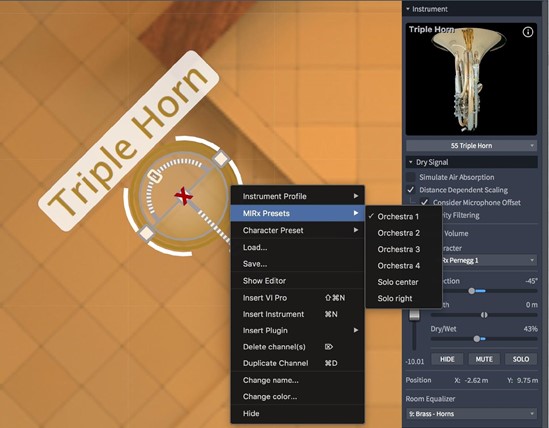The width and height of the screenshot is (549, 428).
Task: Click the small rotation handle on the dotted arc
Action: [154, 176]
